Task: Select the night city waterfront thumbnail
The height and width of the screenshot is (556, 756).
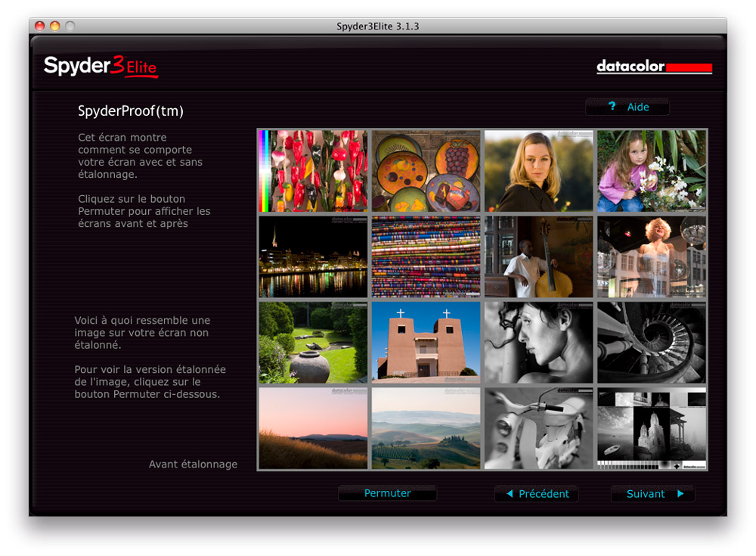Action: pyautogui.click(x=313, y=256)
